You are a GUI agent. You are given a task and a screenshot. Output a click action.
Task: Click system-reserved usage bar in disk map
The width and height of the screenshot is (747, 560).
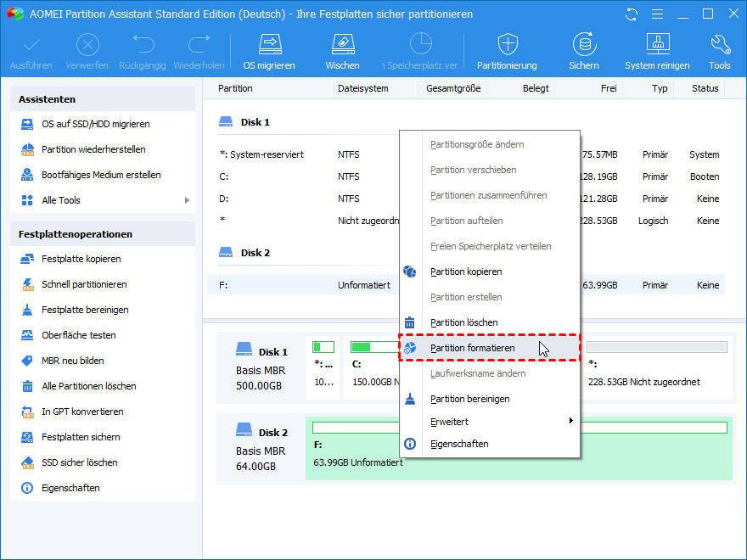(x=323, y=347)
